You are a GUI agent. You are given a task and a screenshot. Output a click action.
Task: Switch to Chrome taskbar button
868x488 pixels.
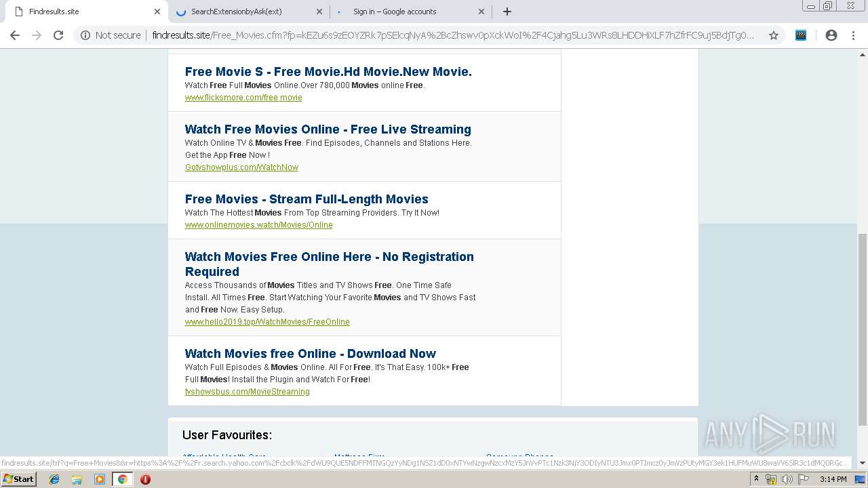[x=122, y=479]
